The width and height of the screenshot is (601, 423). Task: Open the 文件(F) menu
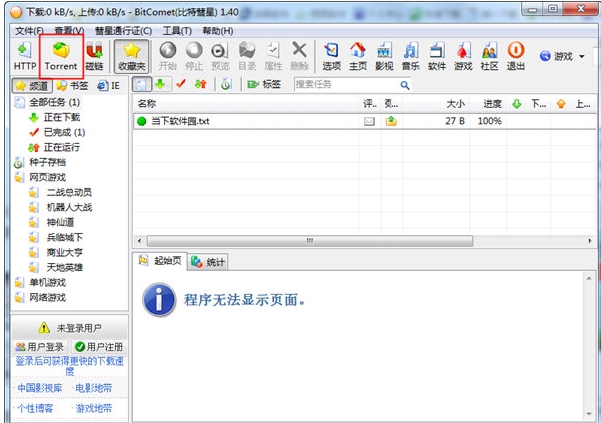click(x=29, y=31)
